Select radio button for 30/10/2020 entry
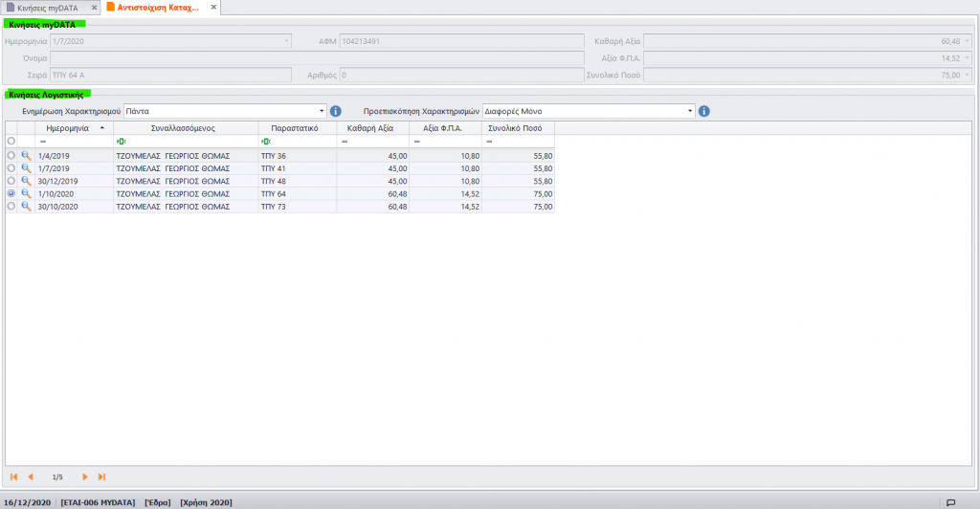The image size is (980, 509). [11, 206]
